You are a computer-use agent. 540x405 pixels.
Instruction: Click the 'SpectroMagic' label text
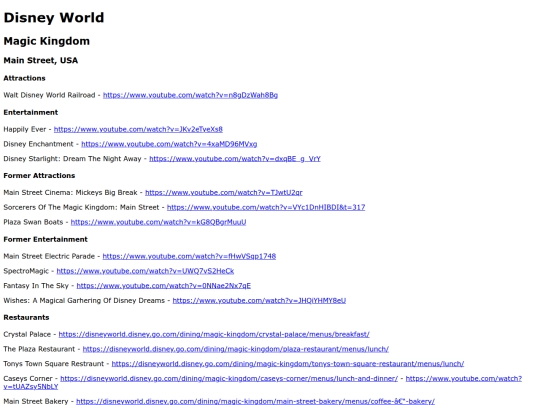pyautogui.click(x=26, y=271)
